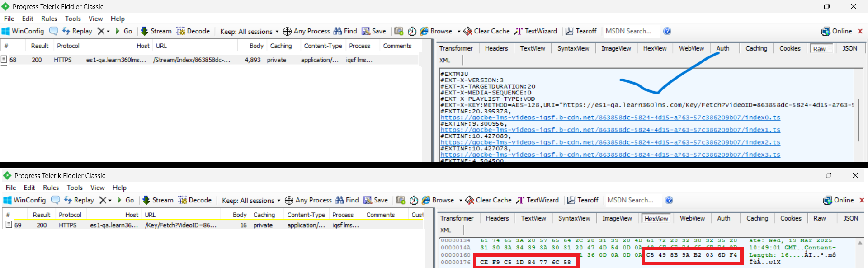
Task: Click Tearoff in the top window toolbar
Action: (x=581, y=31)
